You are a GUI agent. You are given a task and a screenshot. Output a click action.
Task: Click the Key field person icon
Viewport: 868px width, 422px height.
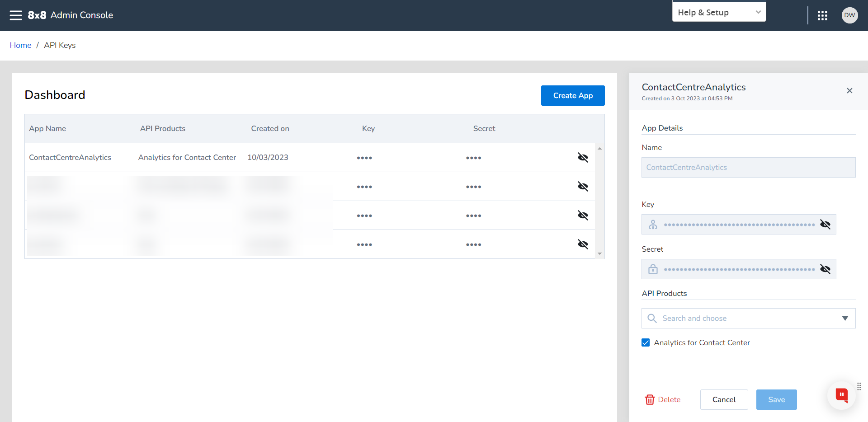[653, 225]
